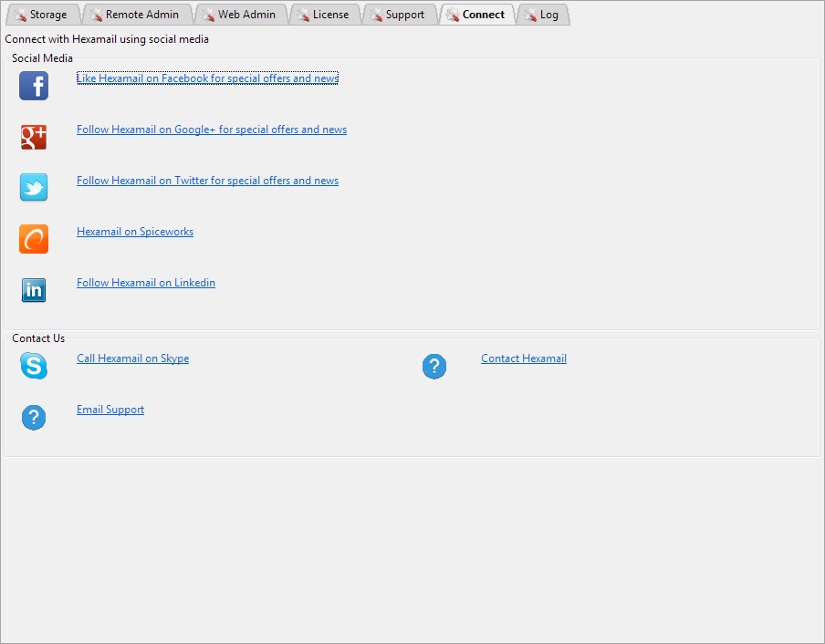Open the Email Support link
This screenshot has width=825, height=644.
coord(110,410)
